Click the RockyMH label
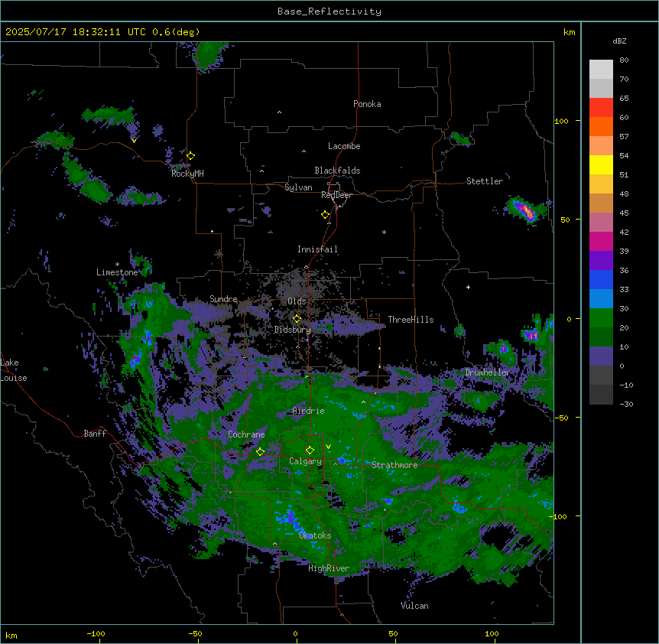Image resolution: width=659 pixels, height=644 pixels. [187, 174]
